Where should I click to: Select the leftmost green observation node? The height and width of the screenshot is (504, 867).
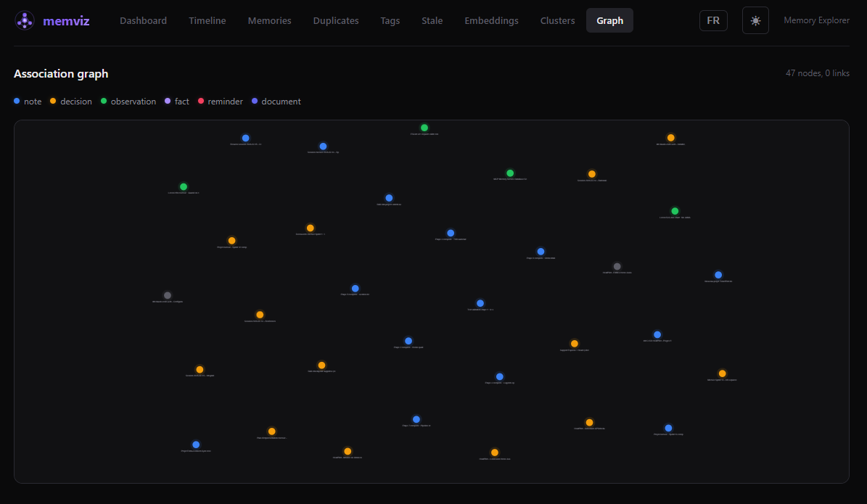[184, 187]
